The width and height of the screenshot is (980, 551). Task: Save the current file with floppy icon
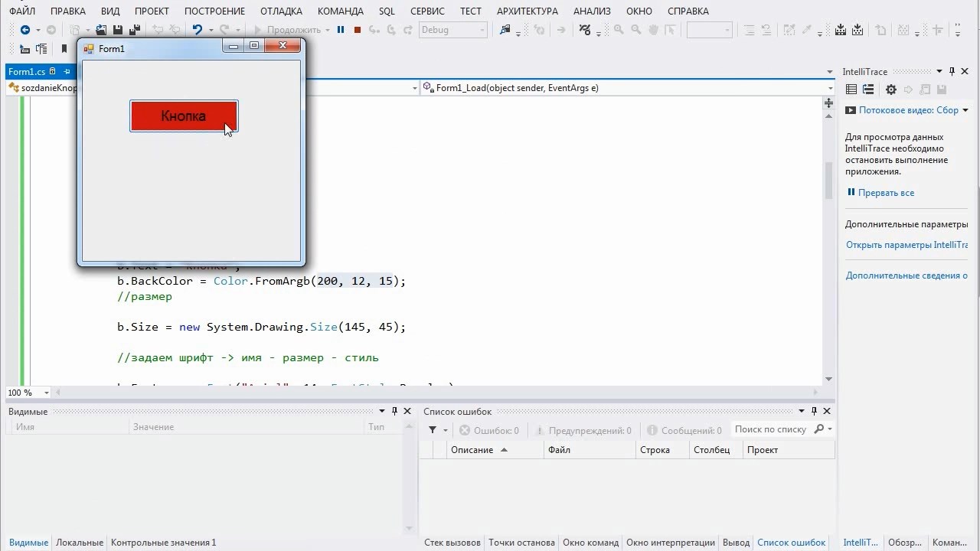(118, 30)
